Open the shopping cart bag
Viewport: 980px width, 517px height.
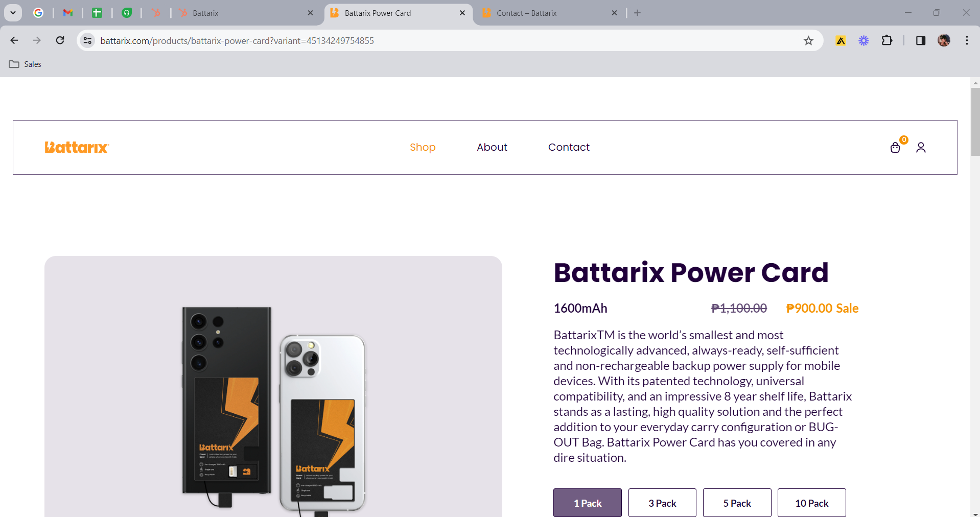[x=896, y=147]
